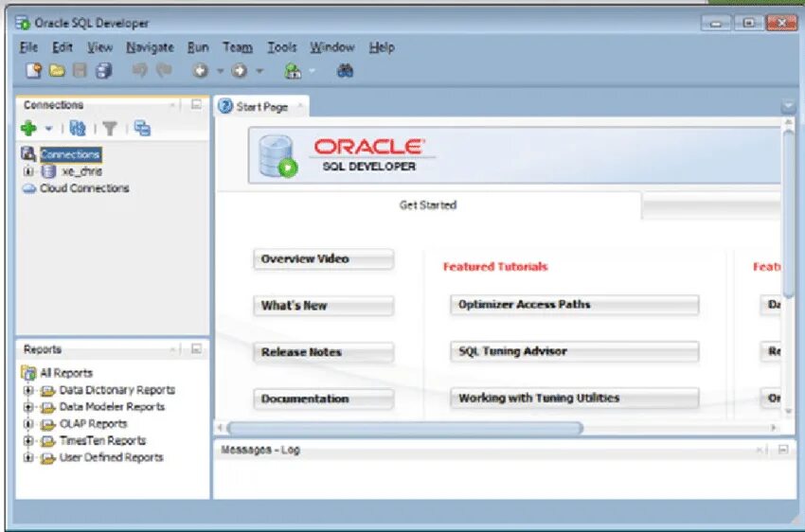Click the Cloud Connections cloud icon
This screenshot has height=532, width=805.
point(29,188)
